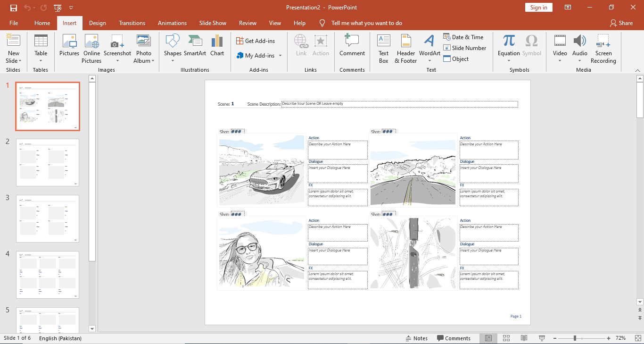This screenshot has height=344, width=644.
Task: Toggle the Notes pane
Action: click(x=416, y=338)
